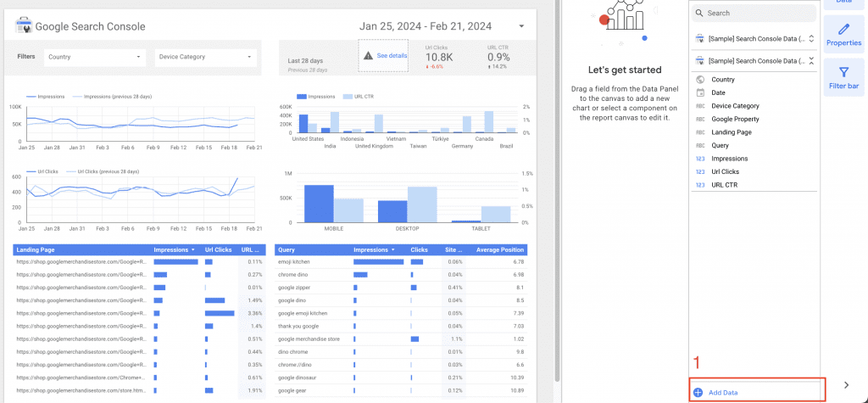Click the ABC icon beside Query field
The height and width of the screenshot is (403, 868).
tap(700, 146)
